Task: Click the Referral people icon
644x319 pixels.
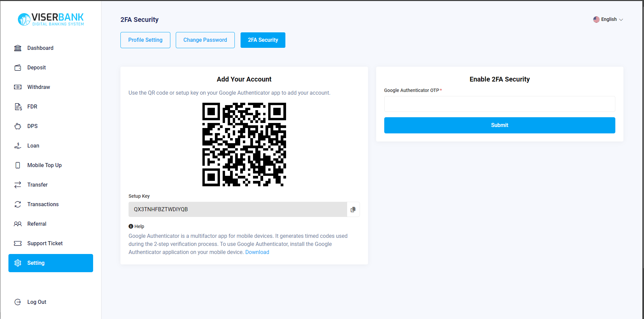Action: click(18, 224)
